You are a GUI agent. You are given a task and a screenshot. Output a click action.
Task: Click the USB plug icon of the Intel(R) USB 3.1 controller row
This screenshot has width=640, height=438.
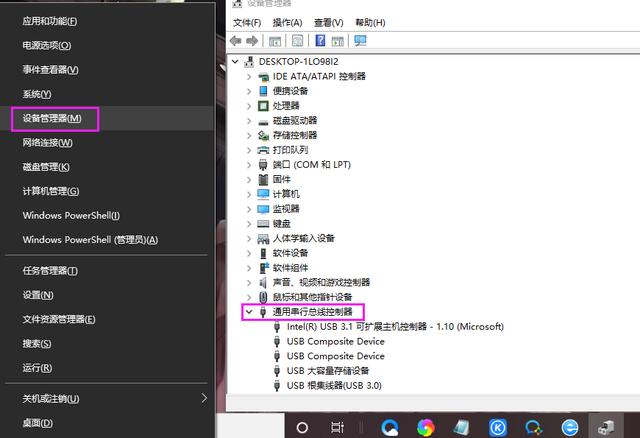pyautogui.click(x=277, y=327)
